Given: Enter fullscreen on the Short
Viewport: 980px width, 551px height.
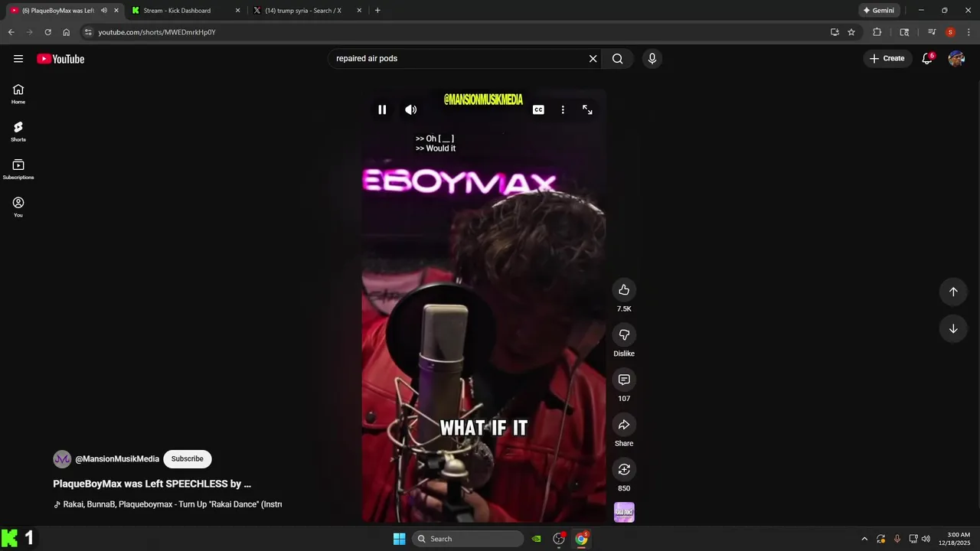Looking at the screenshot, I should [587, 109].
